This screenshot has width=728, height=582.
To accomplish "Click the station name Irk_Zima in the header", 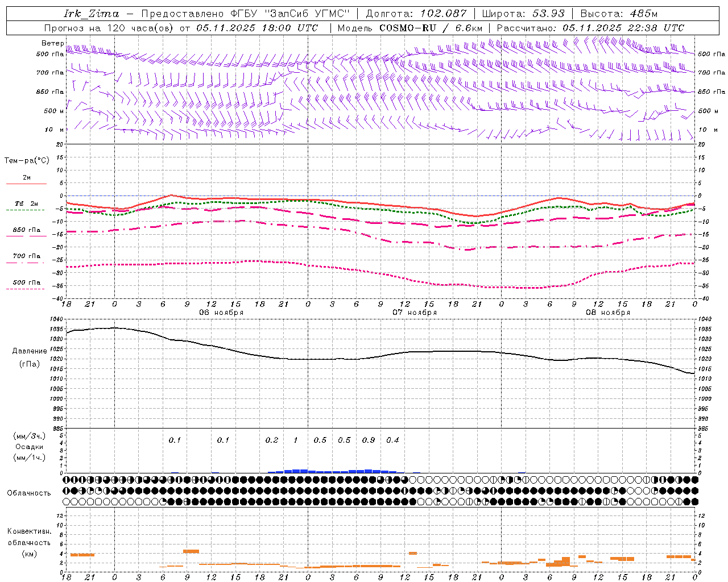I will (x=92, y=14).
